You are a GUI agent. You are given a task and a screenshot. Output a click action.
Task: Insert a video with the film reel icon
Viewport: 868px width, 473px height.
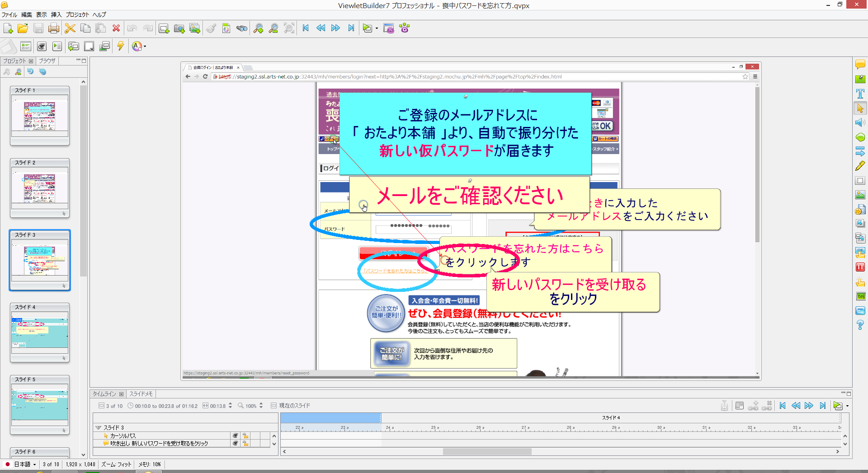(x=860, y=210)
